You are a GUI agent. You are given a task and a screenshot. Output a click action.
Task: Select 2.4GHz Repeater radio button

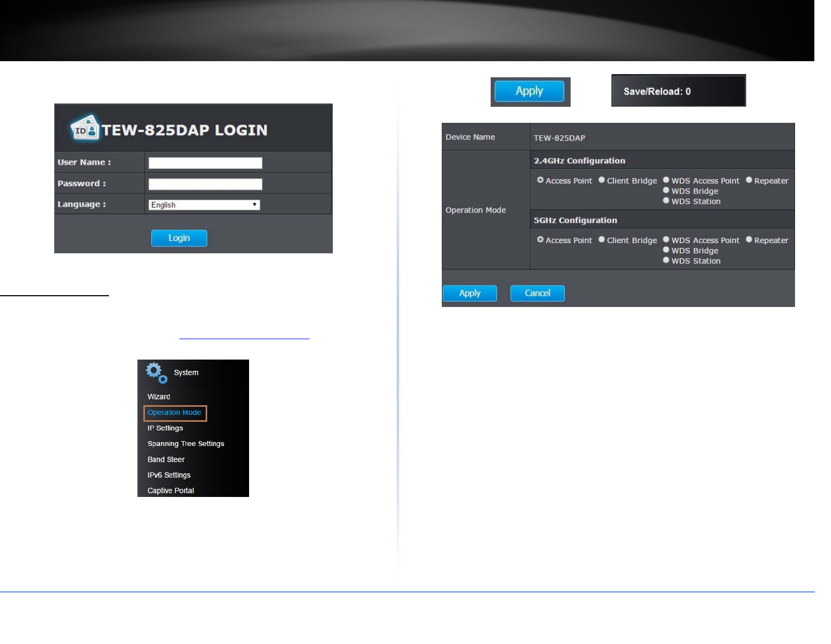pos(749,180)
